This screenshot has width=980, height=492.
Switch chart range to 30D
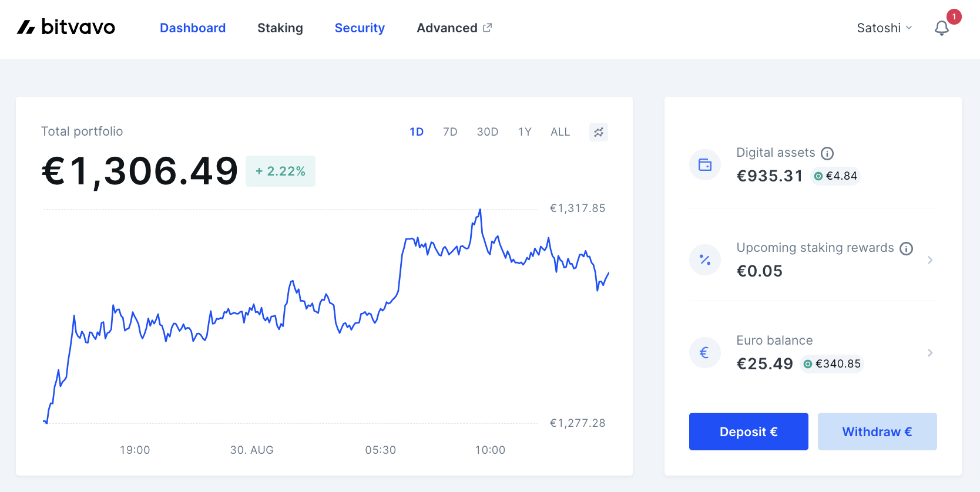pos(488,132)
